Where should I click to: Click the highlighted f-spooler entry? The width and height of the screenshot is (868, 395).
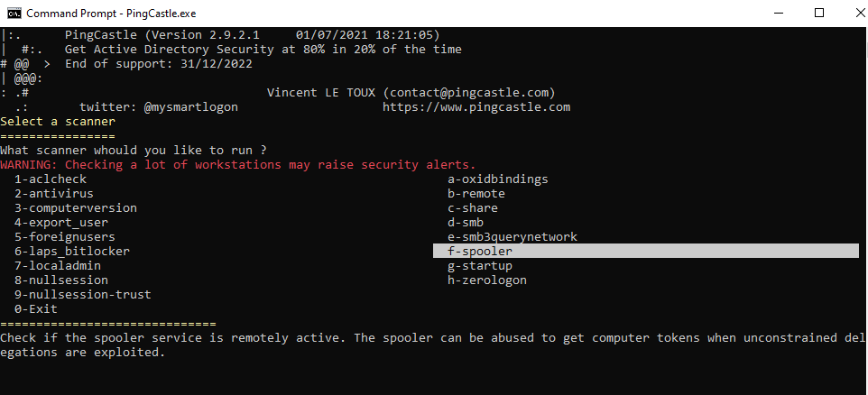pos(480,252)
